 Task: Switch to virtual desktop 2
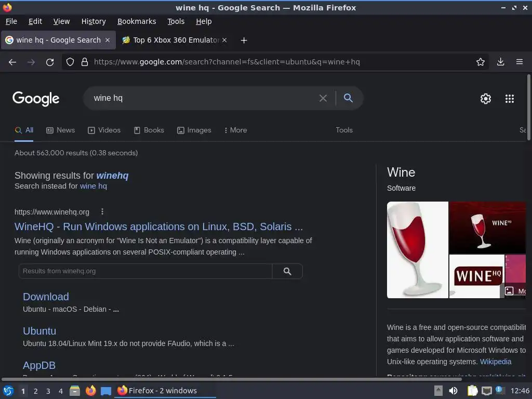pos(36,391)
